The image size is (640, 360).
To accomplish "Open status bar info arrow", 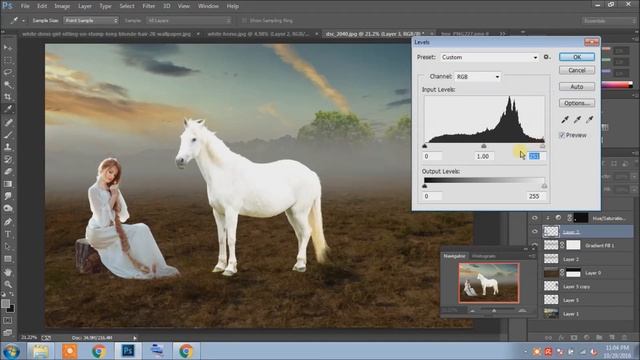I will click(135, 338).
